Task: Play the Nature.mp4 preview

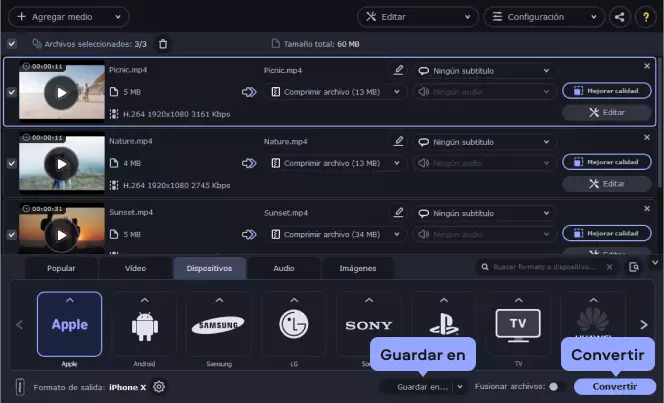Action: [61, 164]
